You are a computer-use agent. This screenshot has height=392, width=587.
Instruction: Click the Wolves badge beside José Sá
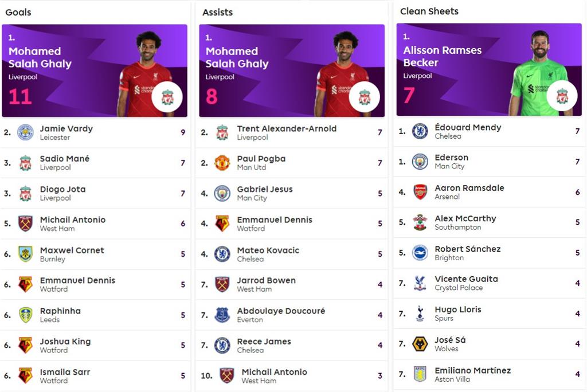coord(420,344)
